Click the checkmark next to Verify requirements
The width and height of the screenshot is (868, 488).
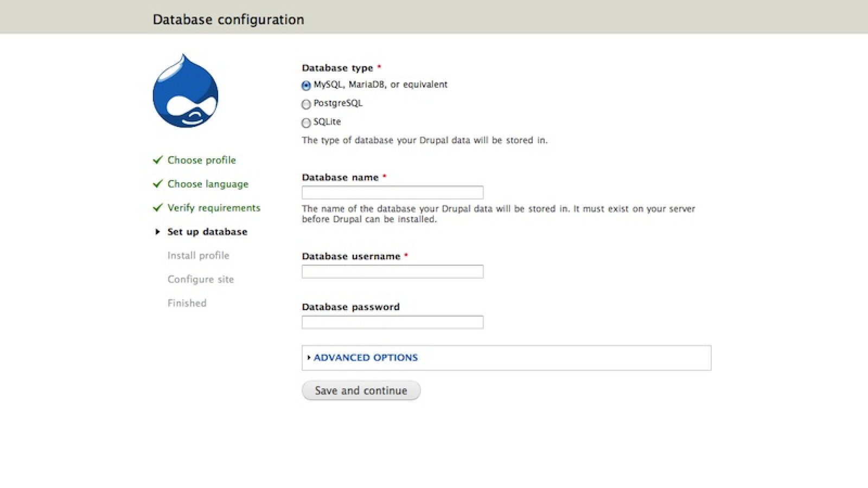pyautogui.click(x=158, y=208)
